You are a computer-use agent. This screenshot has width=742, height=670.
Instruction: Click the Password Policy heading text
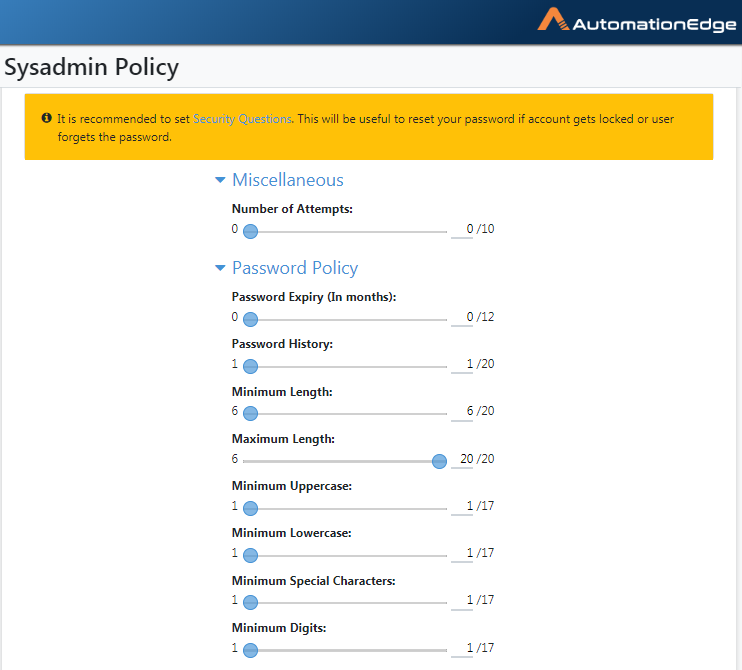[x=295, y=268]
